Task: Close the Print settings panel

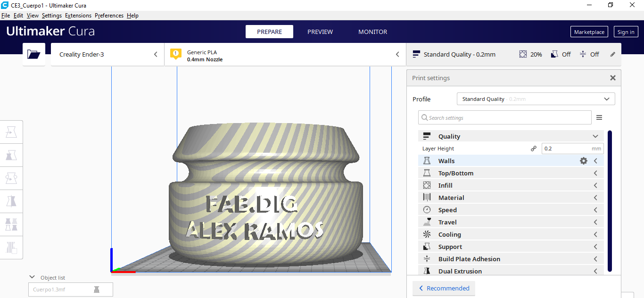Action: pos(613,78)
